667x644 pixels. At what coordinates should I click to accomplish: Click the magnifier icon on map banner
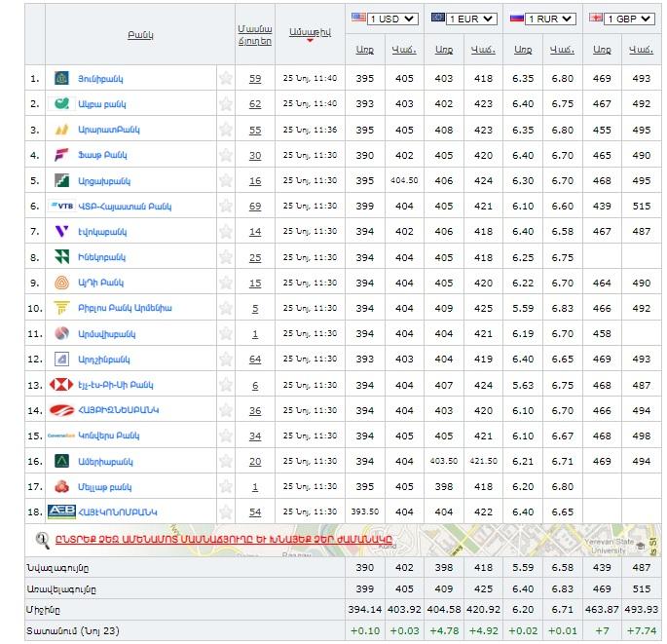pyautogui.click(x=43, y=538)
